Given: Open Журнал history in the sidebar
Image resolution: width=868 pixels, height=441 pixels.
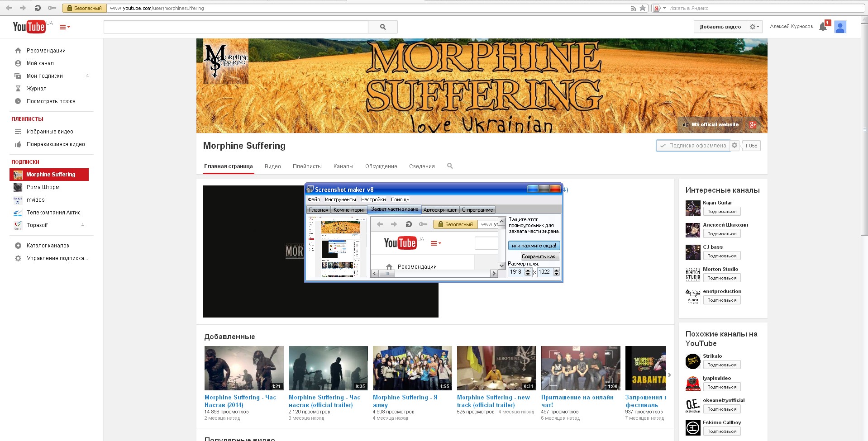Looking at the screenshot, I should coord(36,89).
